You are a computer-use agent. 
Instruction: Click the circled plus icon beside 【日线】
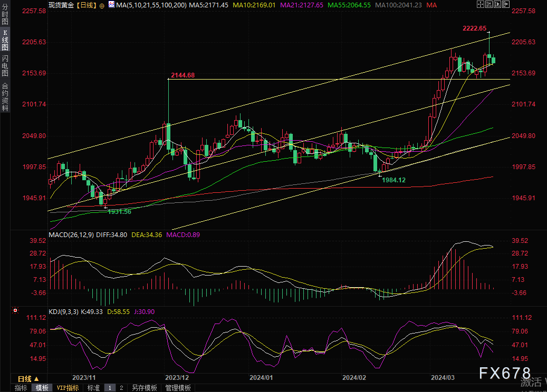click(102, 5)
